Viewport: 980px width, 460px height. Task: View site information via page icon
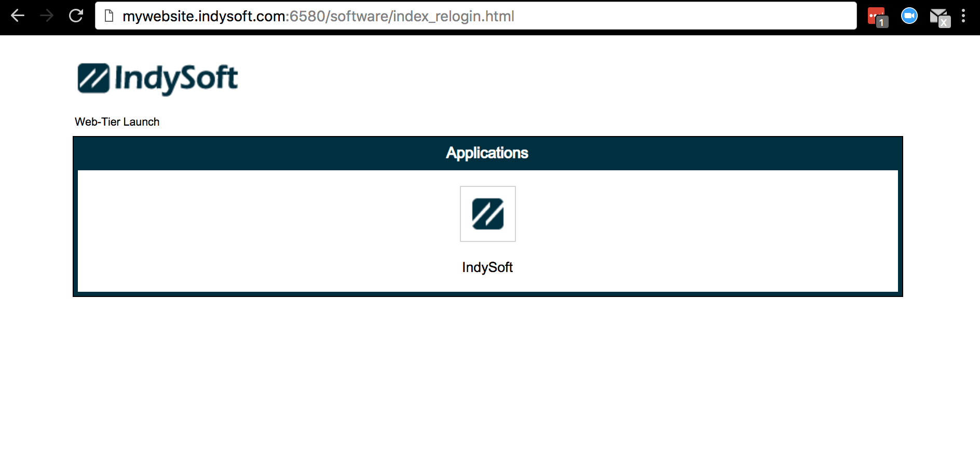109,16
